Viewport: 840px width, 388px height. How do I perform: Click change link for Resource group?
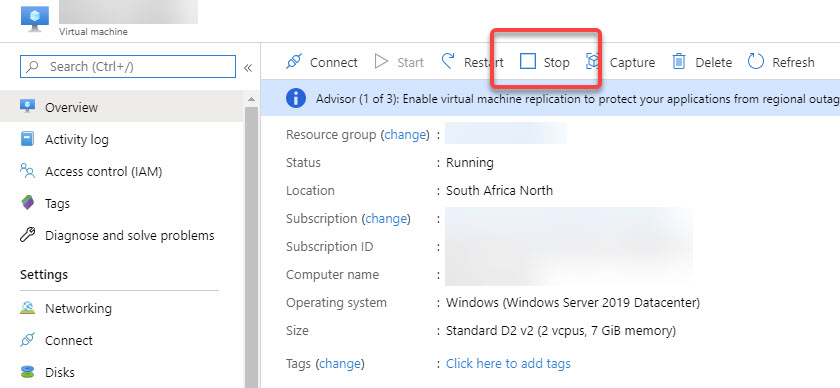pos(405,135)
